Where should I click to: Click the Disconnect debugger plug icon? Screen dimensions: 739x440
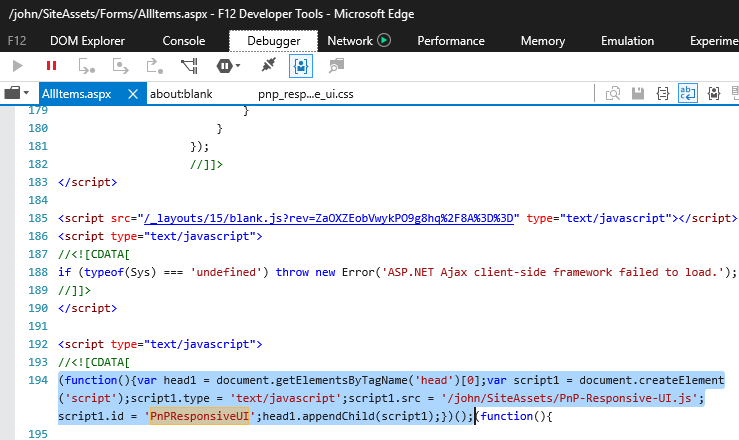point(267,66)
